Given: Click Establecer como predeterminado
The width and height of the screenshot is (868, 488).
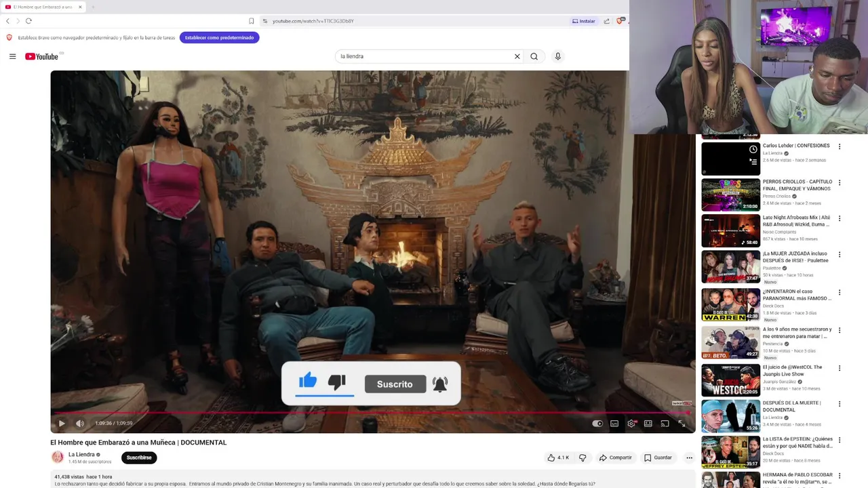Looking at the screenshot, I should tap(219, 37).
